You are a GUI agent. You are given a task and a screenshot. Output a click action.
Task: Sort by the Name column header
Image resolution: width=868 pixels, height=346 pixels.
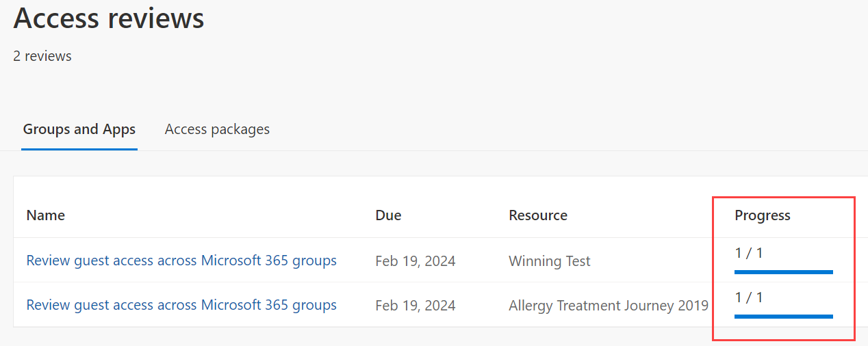pos(46,215)
